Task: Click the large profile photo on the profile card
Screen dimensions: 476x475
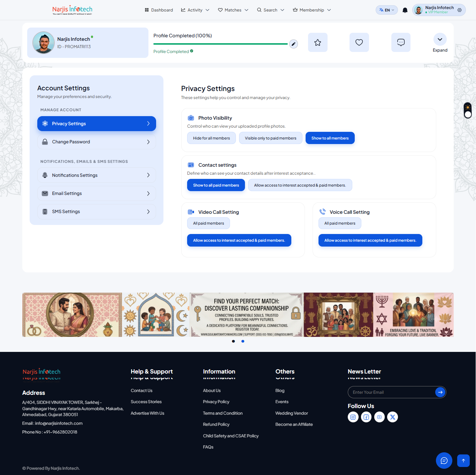Action: 44,43
